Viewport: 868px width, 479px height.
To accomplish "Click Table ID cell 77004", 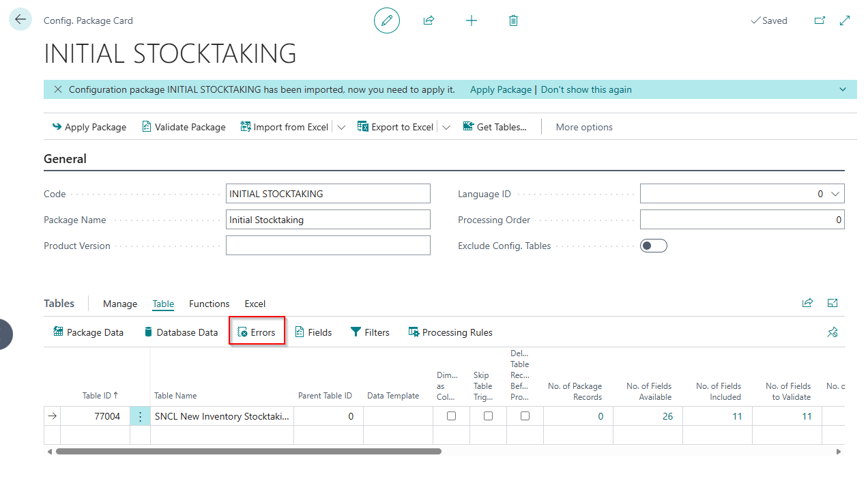I will 95,416.
